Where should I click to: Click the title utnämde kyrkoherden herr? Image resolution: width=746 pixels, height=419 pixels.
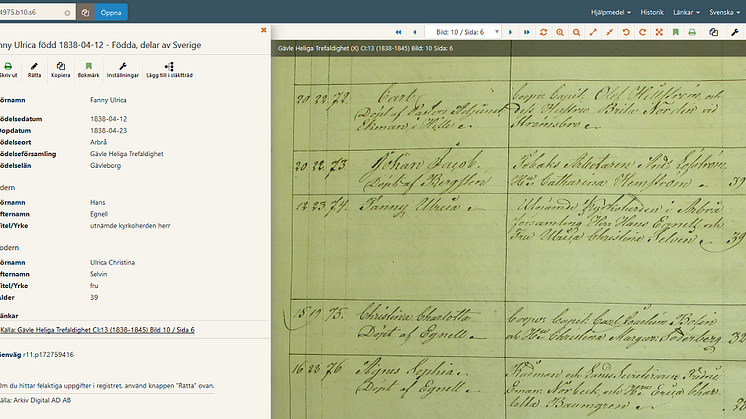[130, 225]
